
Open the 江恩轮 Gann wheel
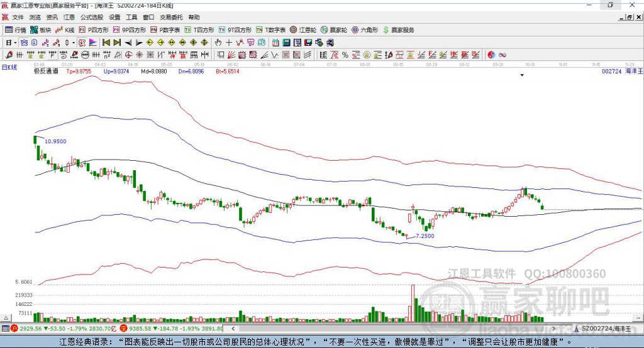coord(303,30)
